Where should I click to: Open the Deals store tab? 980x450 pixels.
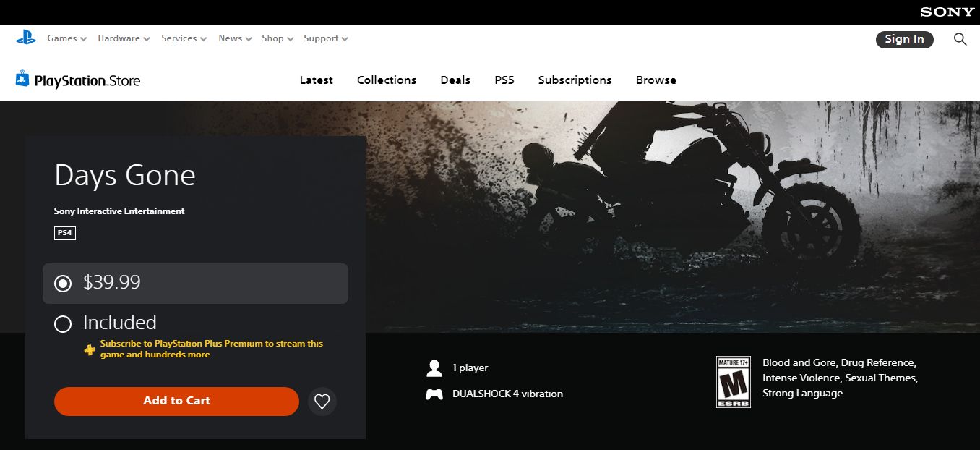pyautogui.click(x=455, y=80)
